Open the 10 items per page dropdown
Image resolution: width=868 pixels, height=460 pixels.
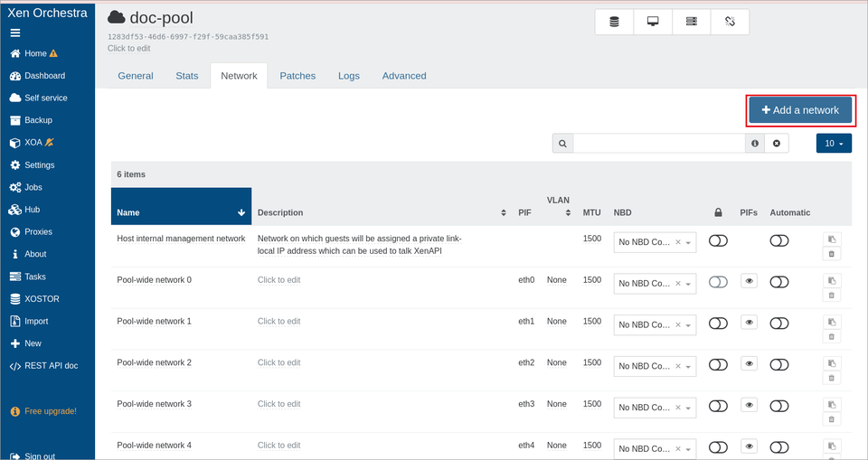pos(834,144)
